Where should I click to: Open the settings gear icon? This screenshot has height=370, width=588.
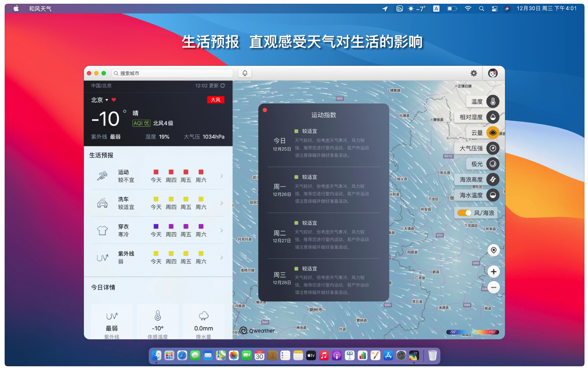pos(474,73)
